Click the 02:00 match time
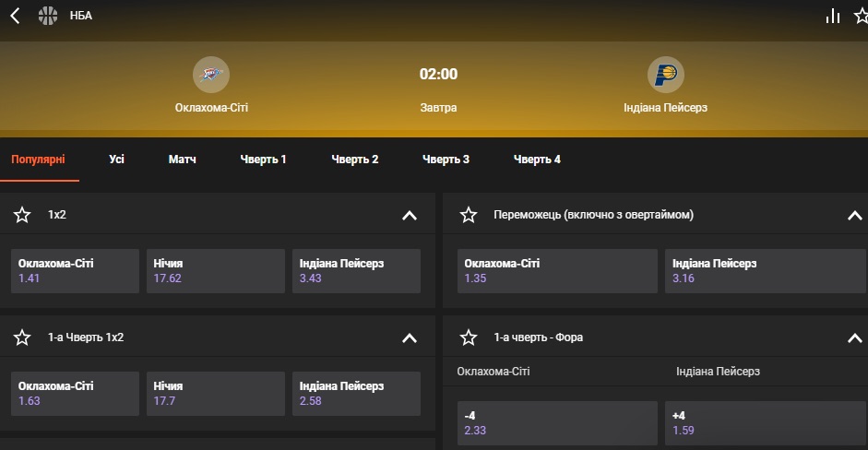868x450 pixels. pyautogui.click(x=438, y=74)
